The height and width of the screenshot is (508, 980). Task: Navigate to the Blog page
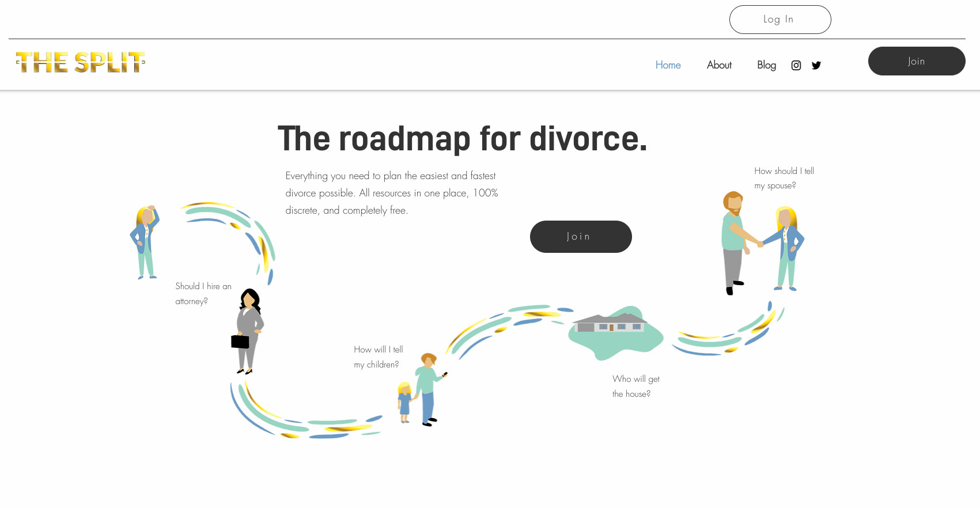[x=766, y=65]
